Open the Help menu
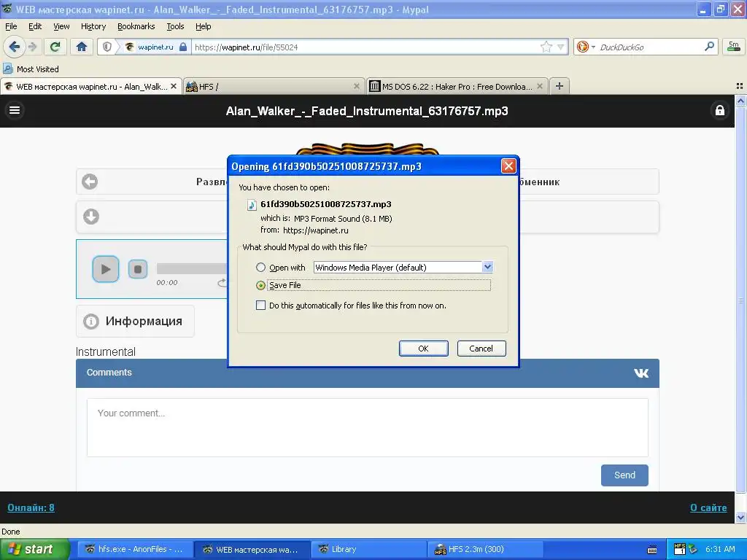Image resolution: width=747 pixels, height=560 pixels. pos(203,26)
